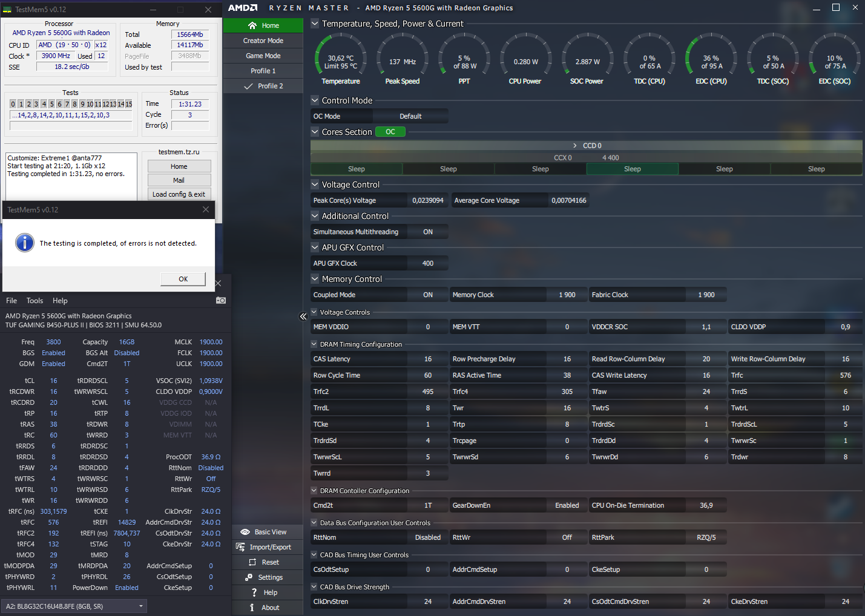Click the Memory Clock 1 900 value

pos(567,295)
